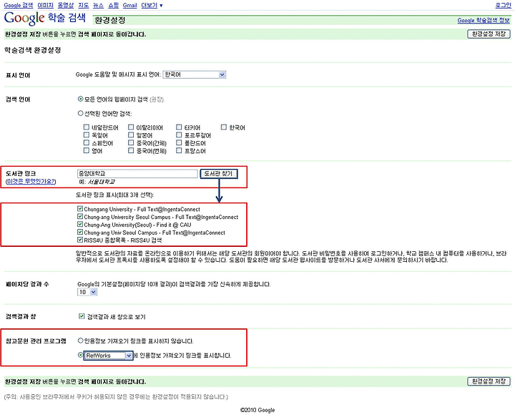This screenshot has width=515, height=420.
Task: Expand the 더보기 menu
Action: click(x=152, y=5)
